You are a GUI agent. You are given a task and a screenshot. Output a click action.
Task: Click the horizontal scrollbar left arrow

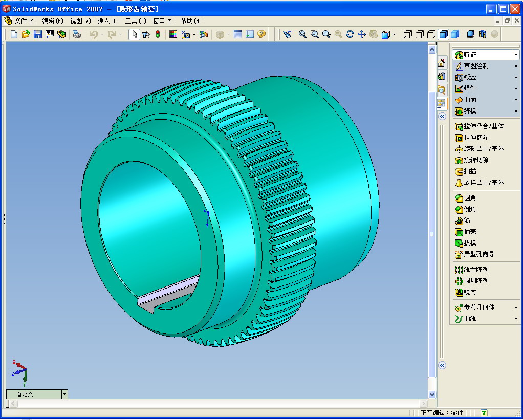pos(13,403)
